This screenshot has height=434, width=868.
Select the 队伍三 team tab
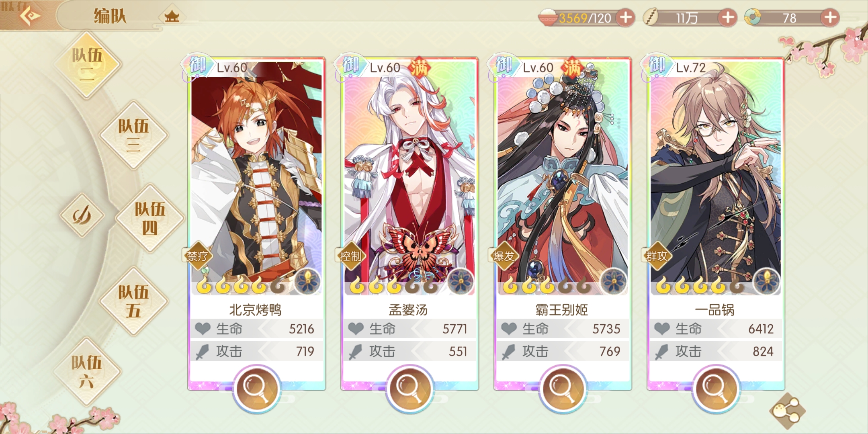tap(133, 135)
